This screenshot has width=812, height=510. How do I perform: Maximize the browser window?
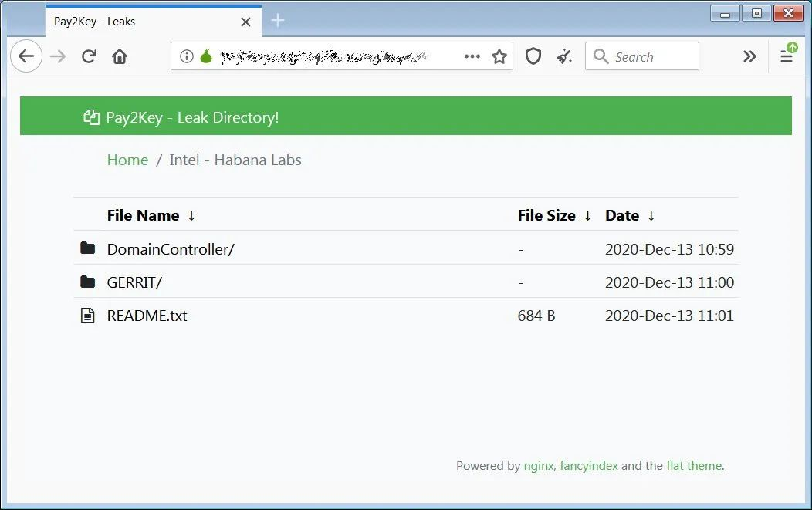tap(756, 13)
